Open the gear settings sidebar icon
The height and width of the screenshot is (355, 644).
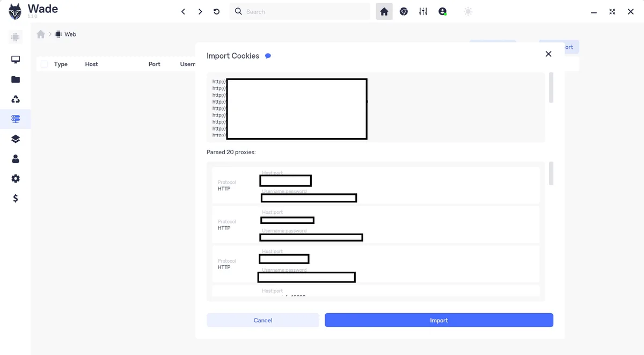click(x=16, y=178)
